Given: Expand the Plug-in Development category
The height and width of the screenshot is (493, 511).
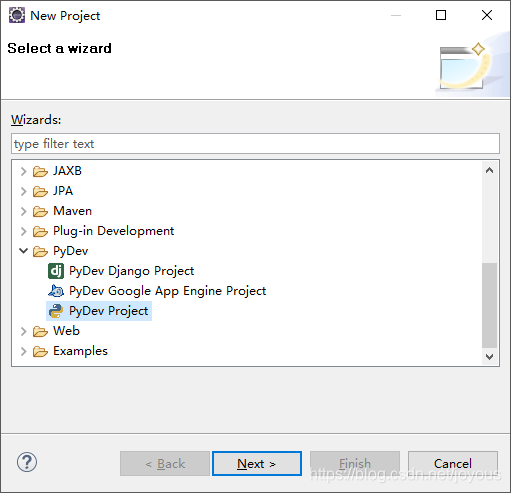Looking at the screenshot, I should (23, 231).
